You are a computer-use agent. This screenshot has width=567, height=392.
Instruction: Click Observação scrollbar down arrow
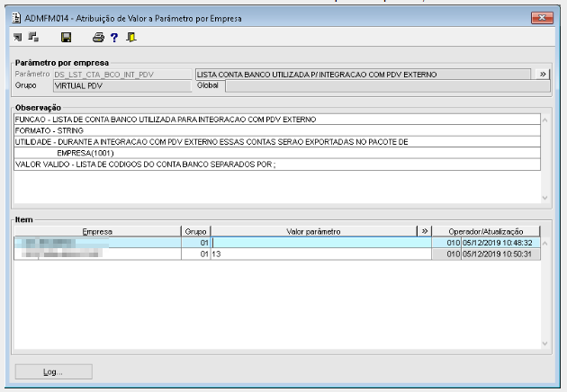pyautogui.click(x=544, y=198)
